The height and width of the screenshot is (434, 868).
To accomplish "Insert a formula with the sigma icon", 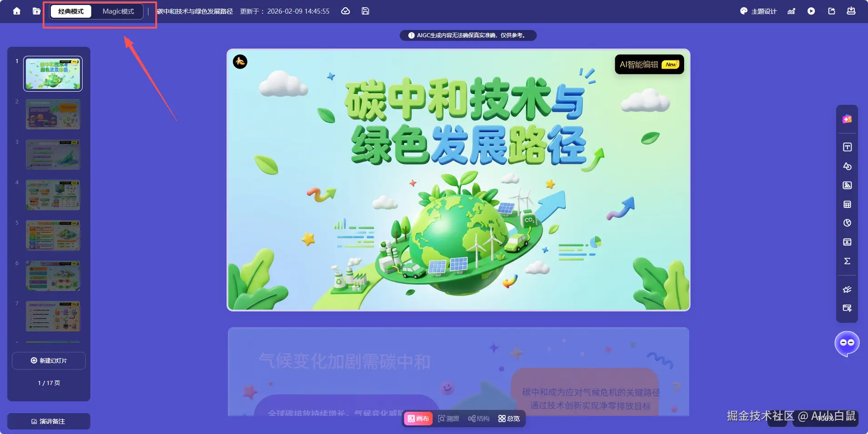I will [847, 261].
